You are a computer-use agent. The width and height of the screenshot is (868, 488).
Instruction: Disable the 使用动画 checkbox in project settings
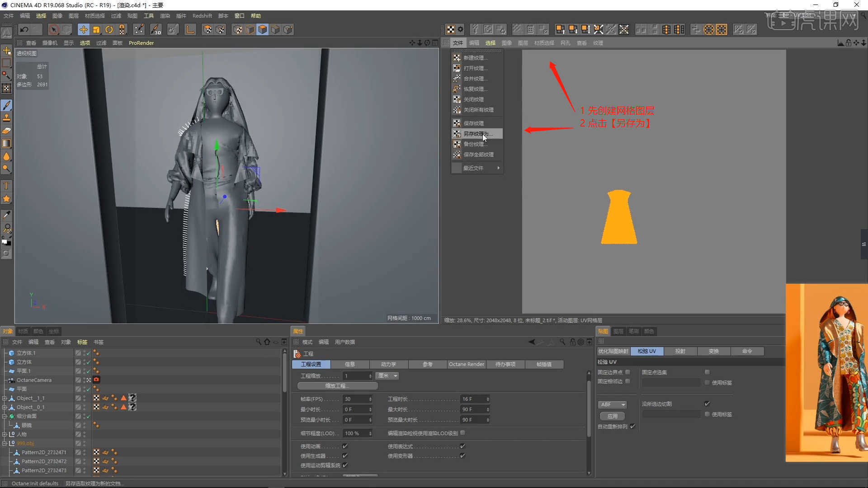(344, 446)
